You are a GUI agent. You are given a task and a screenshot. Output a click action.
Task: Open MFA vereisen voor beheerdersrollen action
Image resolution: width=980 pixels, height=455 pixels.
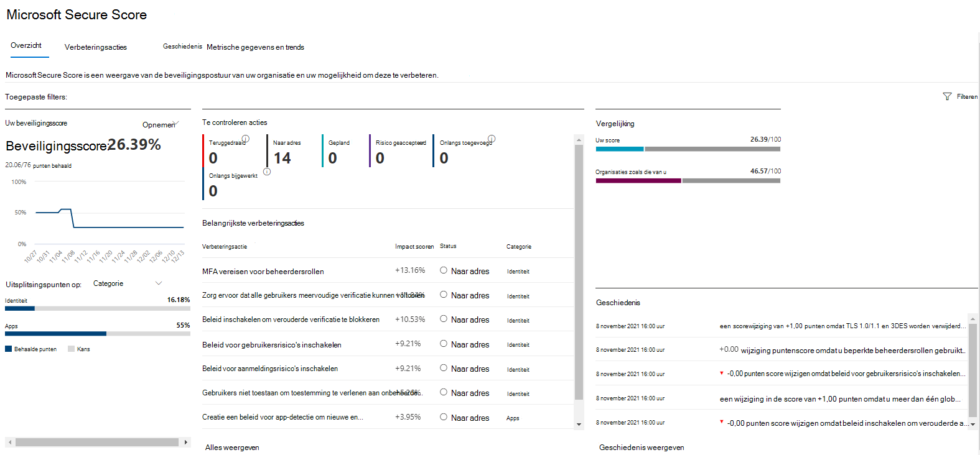pyautogui.click(x=263, y=272)
